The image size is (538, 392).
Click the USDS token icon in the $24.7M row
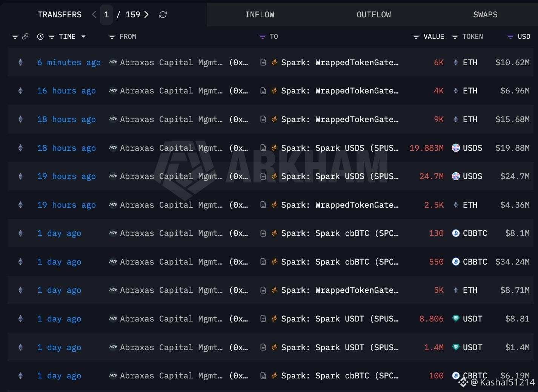[x=456, y=176]
